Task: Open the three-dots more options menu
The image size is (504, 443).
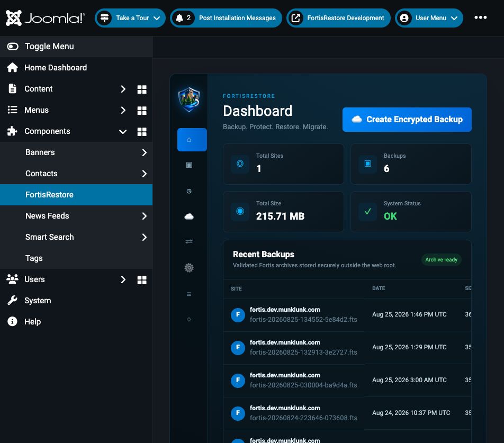Action: coord(481,17)
